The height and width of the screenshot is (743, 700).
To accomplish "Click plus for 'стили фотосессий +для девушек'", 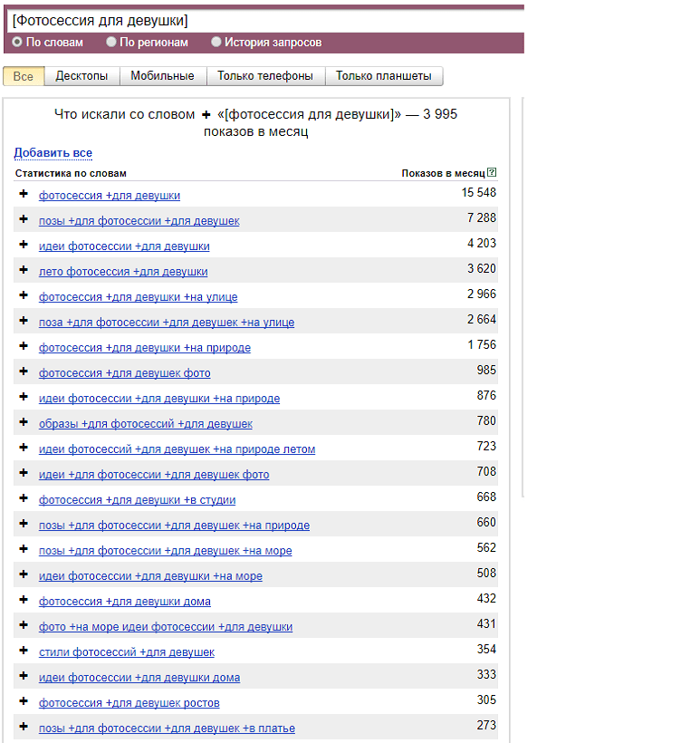I will pyautogui.click(x=24, y=651).
